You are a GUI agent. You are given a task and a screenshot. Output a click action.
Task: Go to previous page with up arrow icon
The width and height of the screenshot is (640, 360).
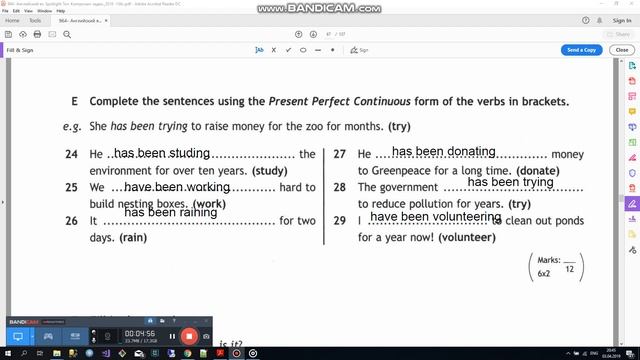298,34
